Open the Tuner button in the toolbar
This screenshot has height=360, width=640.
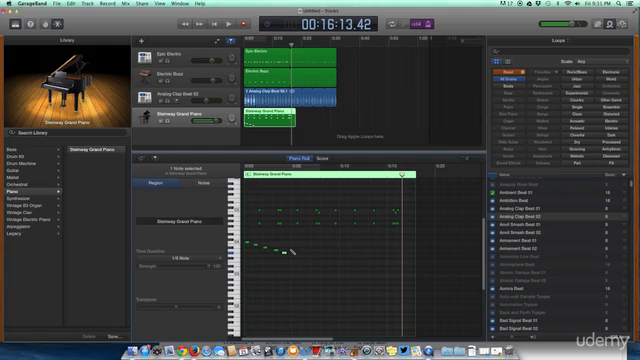click(x=404, y=24)
